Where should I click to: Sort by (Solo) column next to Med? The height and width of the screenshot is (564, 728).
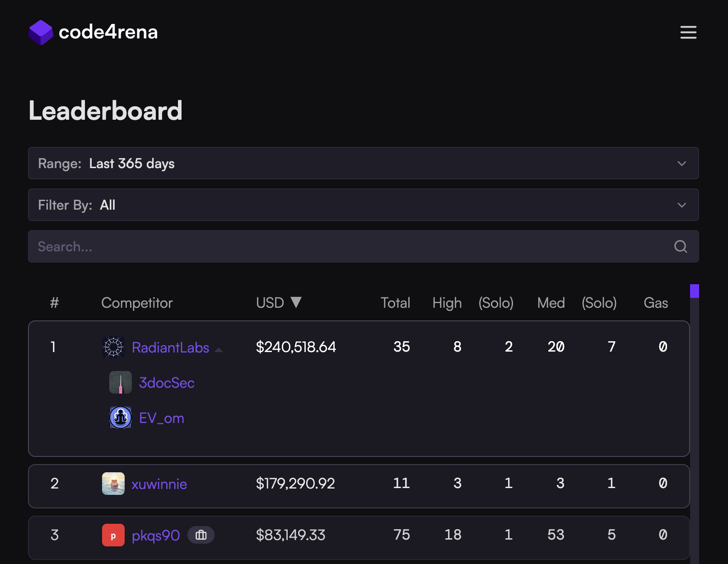[x=599, y=303]
